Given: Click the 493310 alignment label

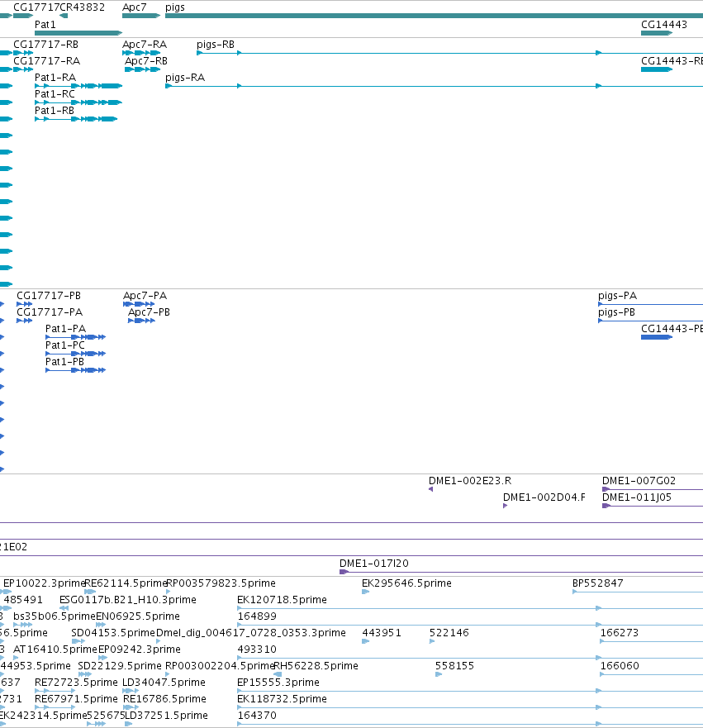Looking at the screenshot, I should (x=257, y=649).
